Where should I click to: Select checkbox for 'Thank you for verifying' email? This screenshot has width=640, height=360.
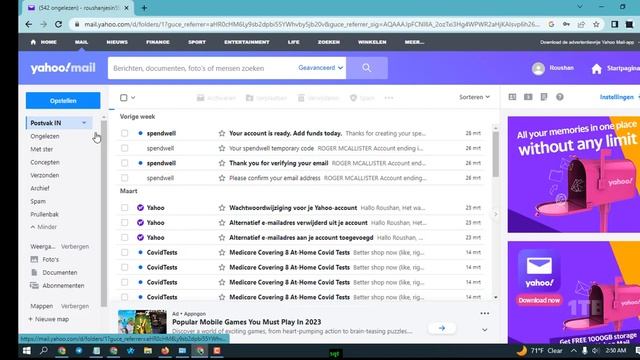124,163
